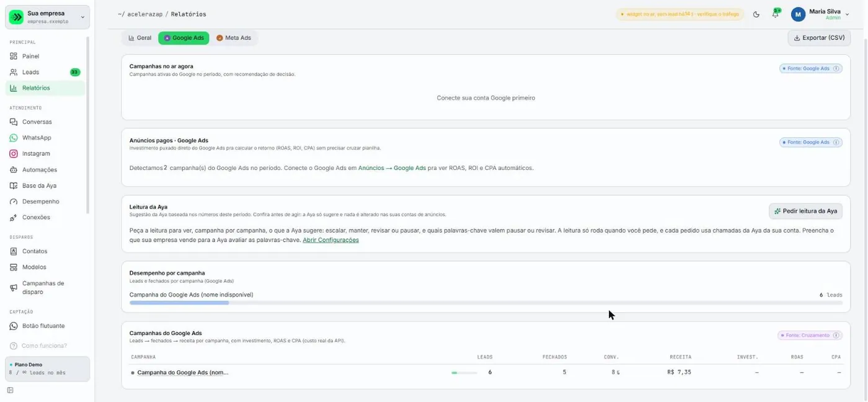The height and width of the screenshot is (402, 868).
Task: Open Conversas in the sidebar
Action: [x=46, y=122]
